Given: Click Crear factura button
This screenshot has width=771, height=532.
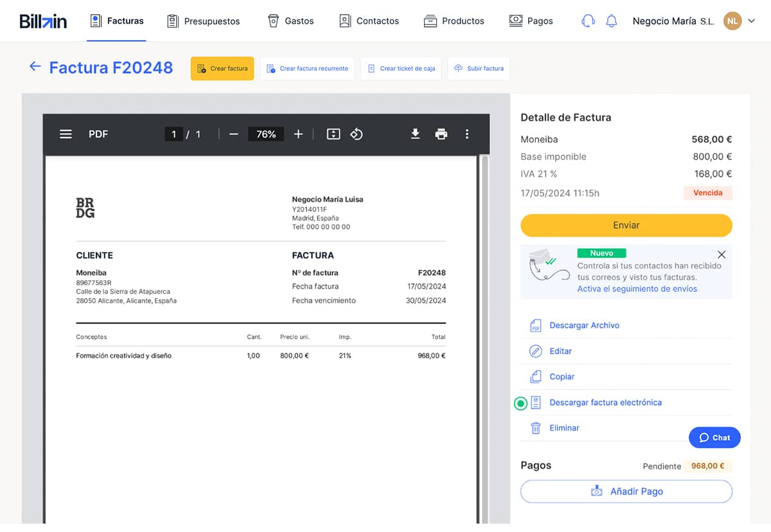Looking at the screenshot, I should point(222,69).
